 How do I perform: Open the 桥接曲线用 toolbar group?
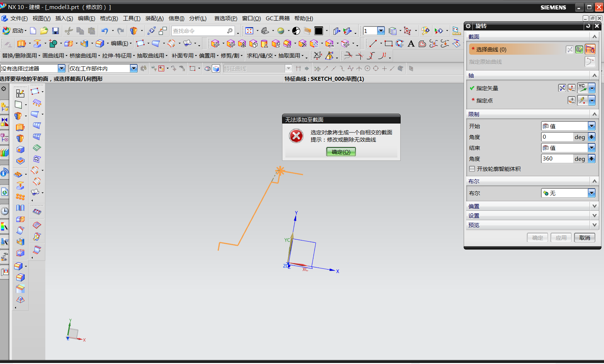coord(84,55)
